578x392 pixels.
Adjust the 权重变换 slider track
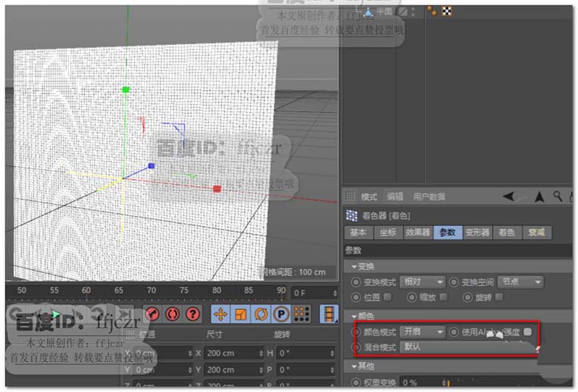509,383
